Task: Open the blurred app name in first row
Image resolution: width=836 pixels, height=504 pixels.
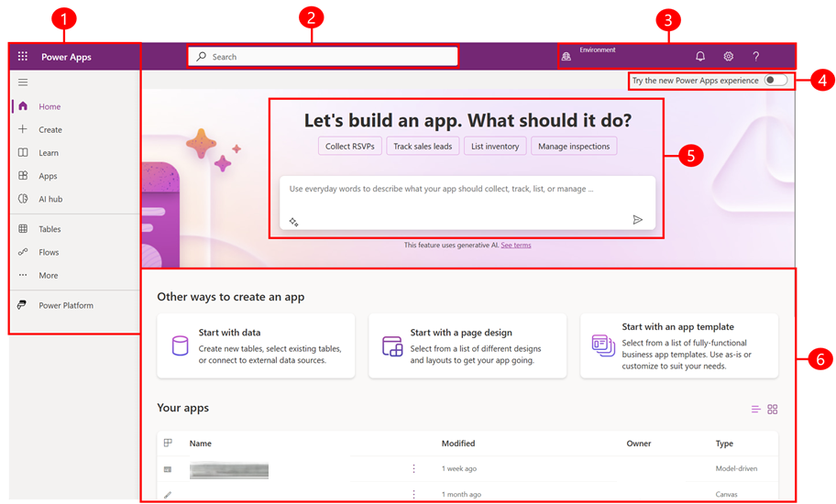Action: pyautogui.click(x=229, y=470)
